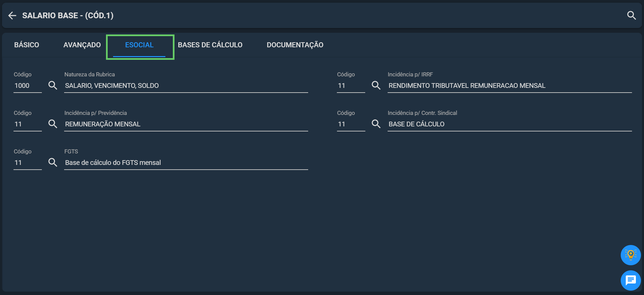
Task: Open the lightbulb tips button
Action: point(630,255)
